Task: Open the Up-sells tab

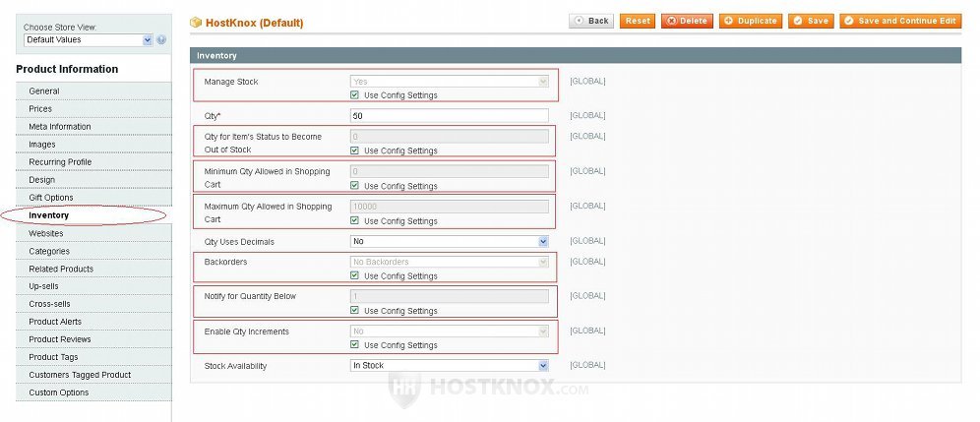Action: click(93, 286)
